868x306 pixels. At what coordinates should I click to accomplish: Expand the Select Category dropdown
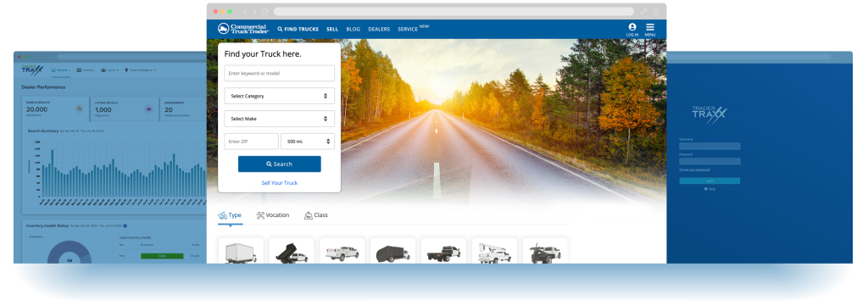[x=280, y=96]
